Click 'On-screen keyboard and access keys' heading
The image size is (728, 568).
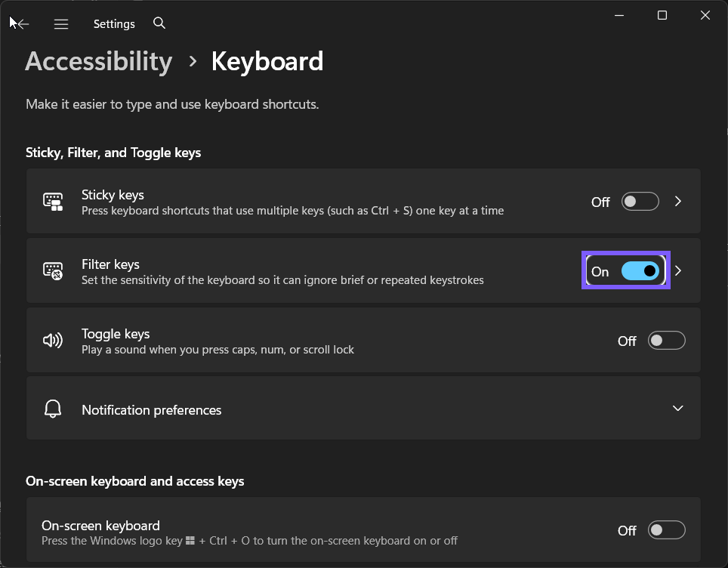[x=134, y=481]
